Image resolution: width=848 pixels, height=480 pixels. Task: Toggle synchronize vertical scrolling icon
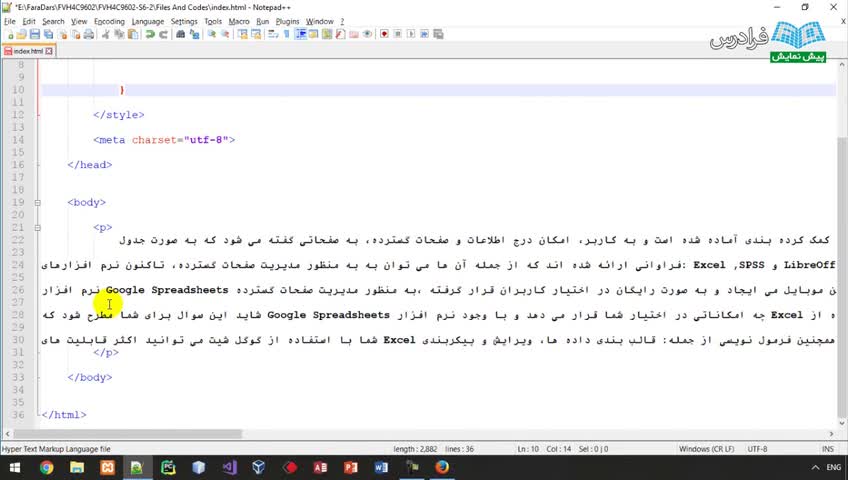point(243,34)
